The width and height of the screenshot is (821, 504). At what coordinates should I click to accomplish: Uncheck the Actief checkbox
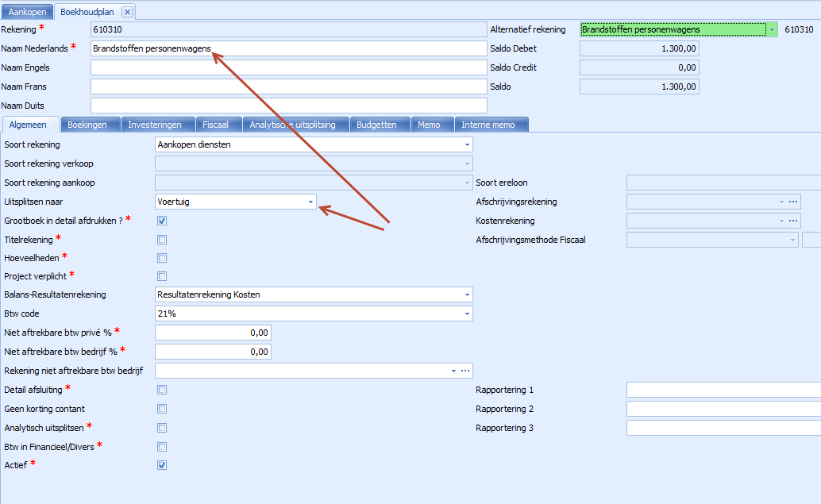162,465
